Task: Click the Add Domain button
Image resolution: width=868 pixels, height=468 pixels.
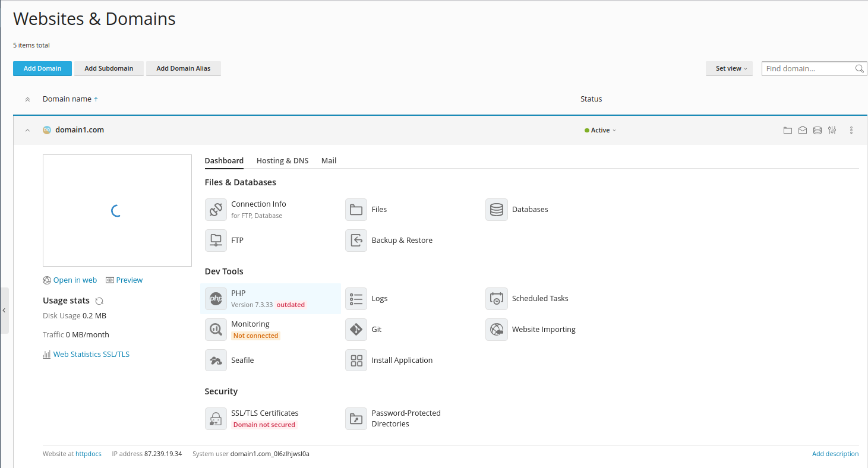Action: click(x=42, y=69)
